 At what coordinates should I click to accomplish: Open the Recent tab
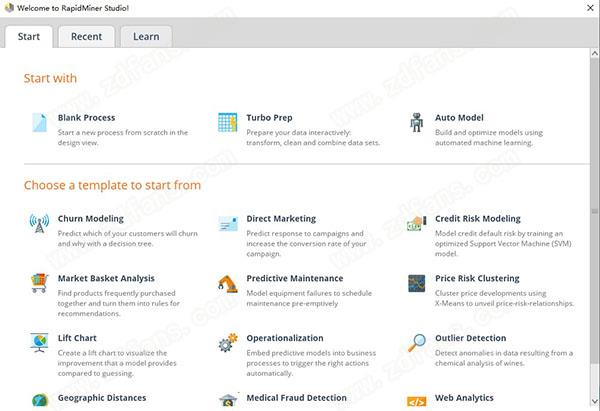tap(86, 37)
